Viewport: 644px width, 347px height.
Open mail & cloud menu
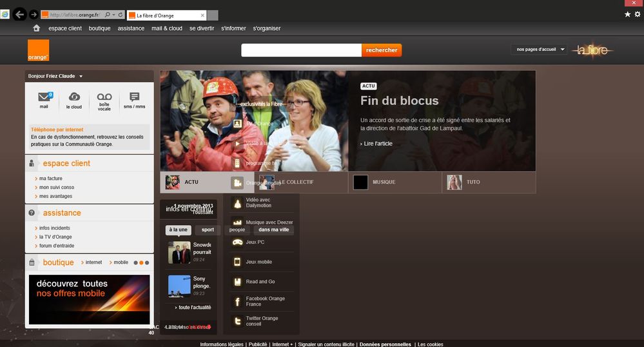167,28
